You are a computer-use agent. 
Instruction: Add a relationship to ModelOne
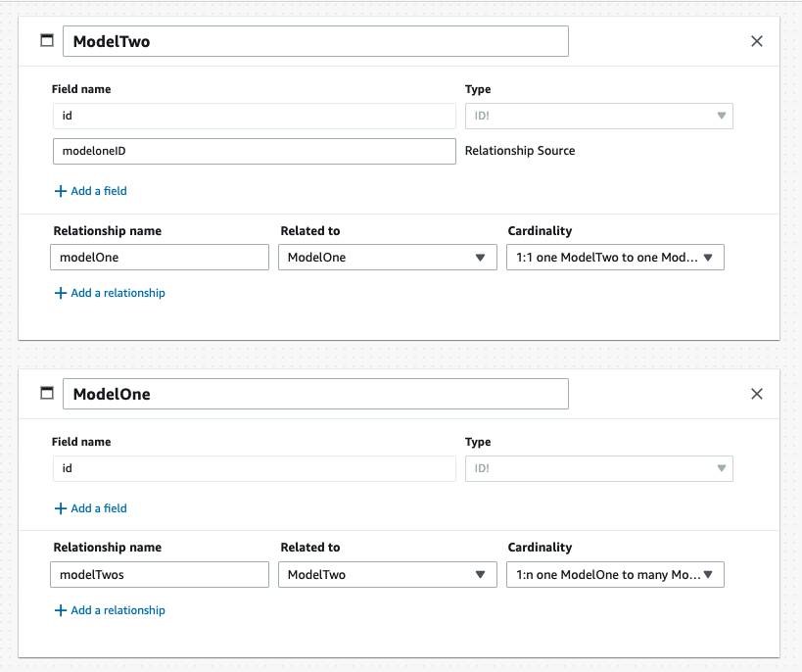point(110,610)
